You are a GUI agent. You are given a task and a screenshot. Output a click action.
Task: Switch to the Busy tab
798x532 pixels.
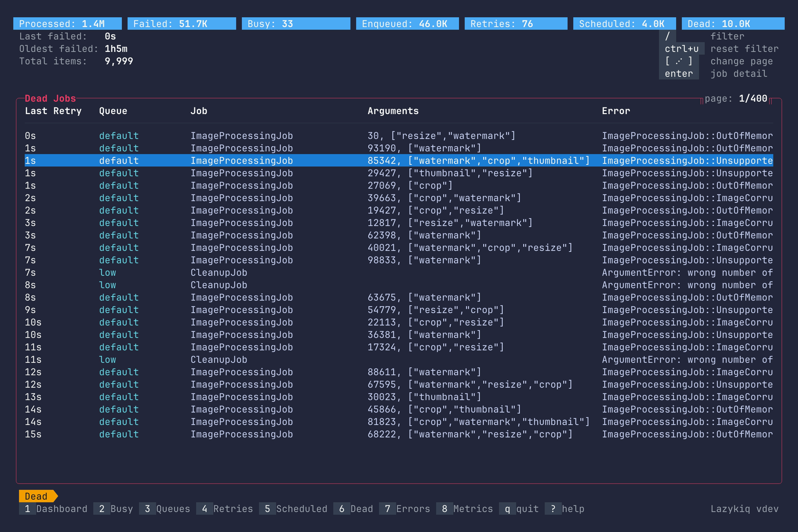point(113,509)
